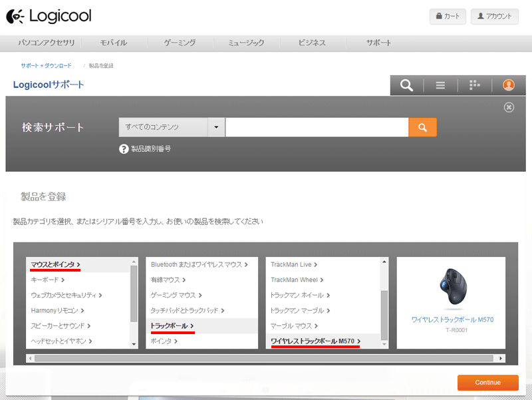Viewport: 532px width, 400px height.
Task: Click the Logicool logo
Action: coord(49,16)
